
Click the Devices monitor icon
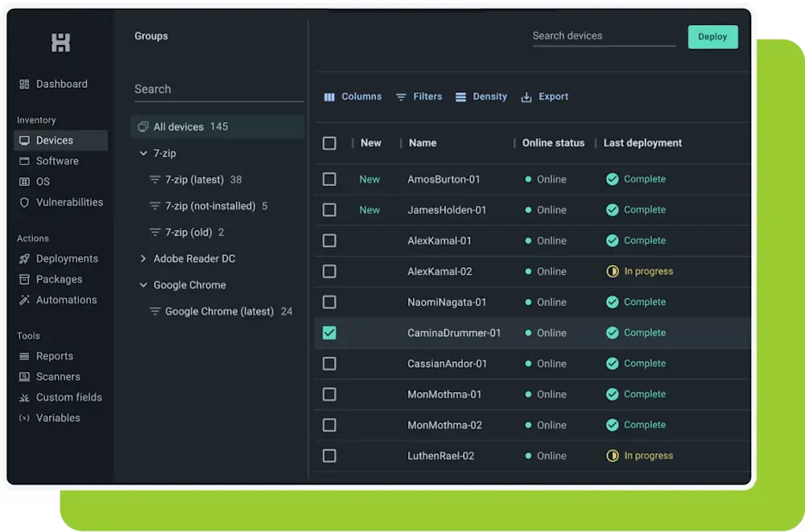coord(24,140)
